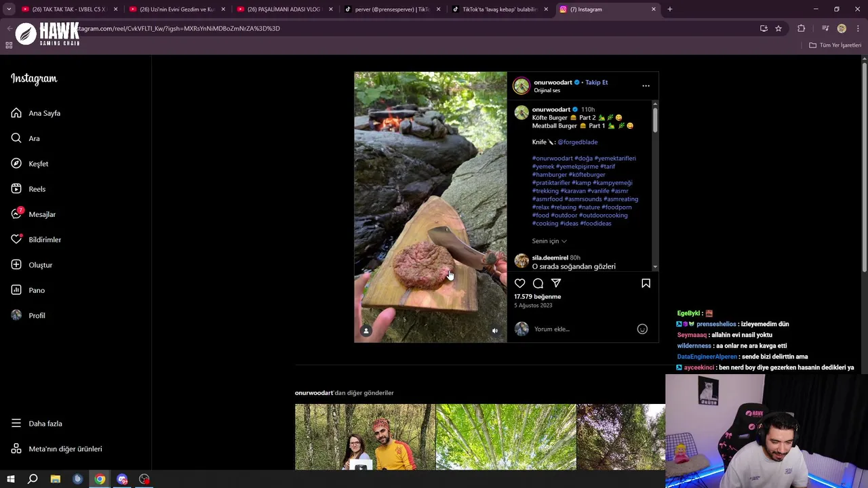Click the install app icon in address bar

(764, 28)
